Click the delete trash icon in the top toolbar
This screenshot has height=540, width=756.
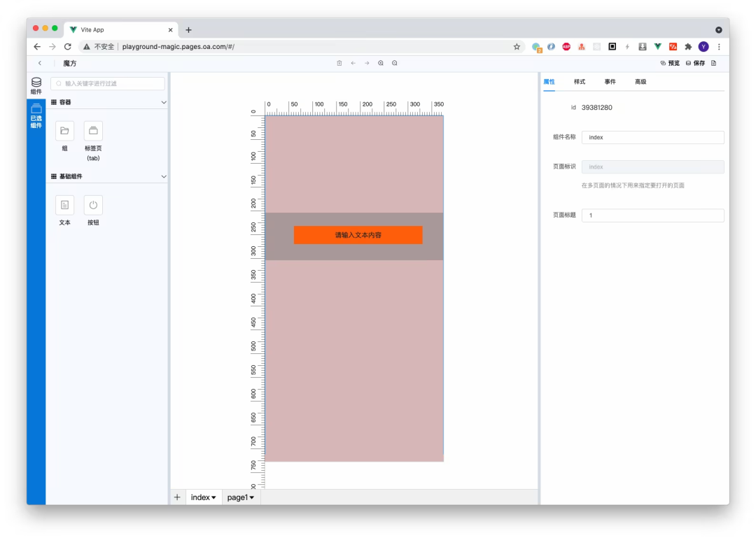click(339, 63)
